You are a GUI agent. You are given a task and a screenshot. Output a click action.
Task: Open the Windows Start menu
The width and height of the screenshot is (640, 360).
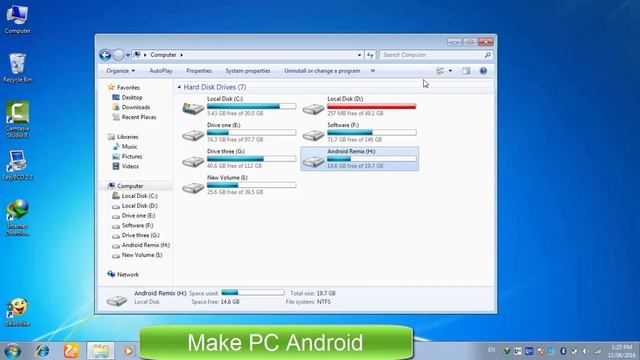click(12, 351)
